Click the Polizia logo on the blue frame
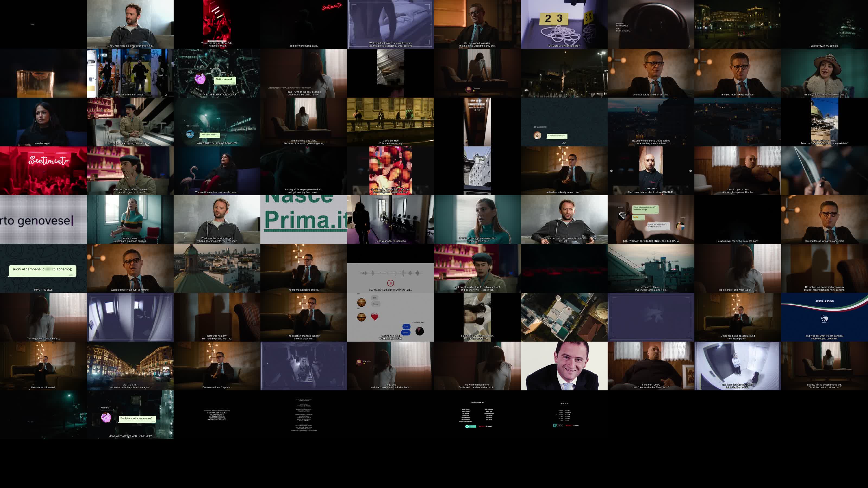The image size is (868, 488). (x=824, y=301)
